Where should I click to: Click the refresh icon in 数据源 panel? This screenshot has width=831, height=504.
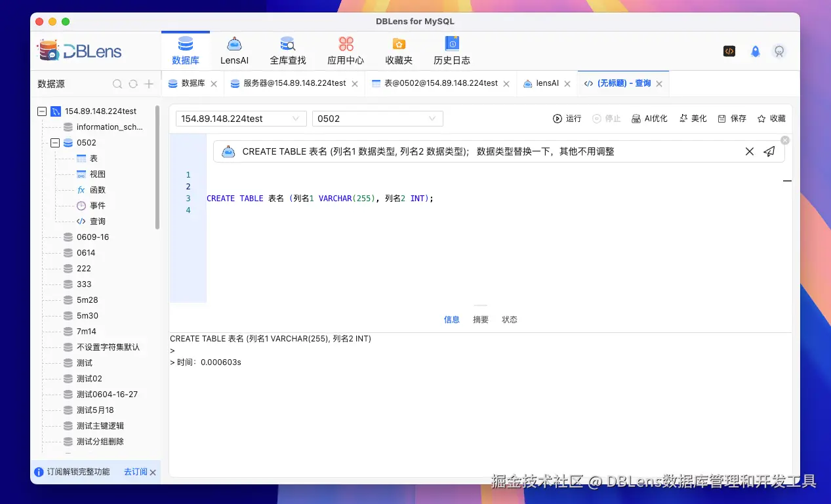[133, 84]
